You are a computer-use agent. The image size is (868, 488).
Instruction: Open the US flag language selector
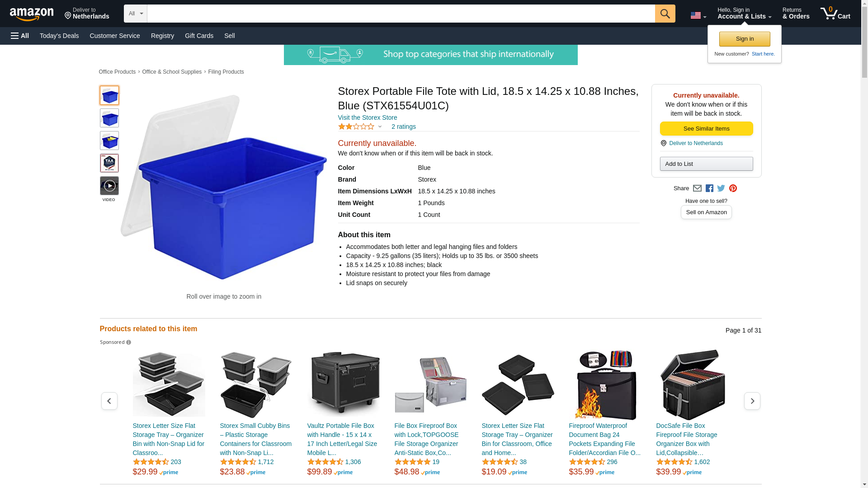pos(698,15)
